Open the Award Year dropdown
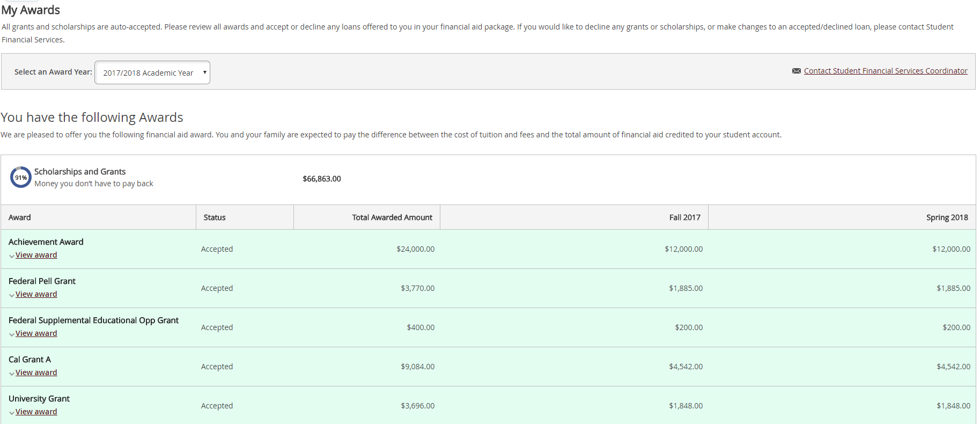This screenshot has width=980, height=424. [152, 72]
